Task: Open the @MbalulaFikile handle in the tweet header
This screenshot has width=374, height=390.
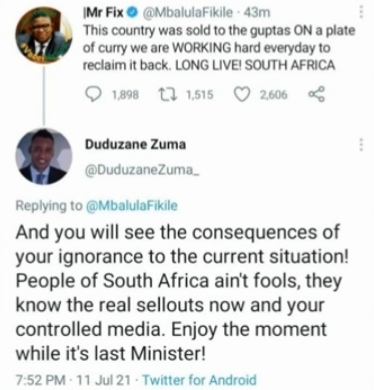Action: tap(188, 13)
